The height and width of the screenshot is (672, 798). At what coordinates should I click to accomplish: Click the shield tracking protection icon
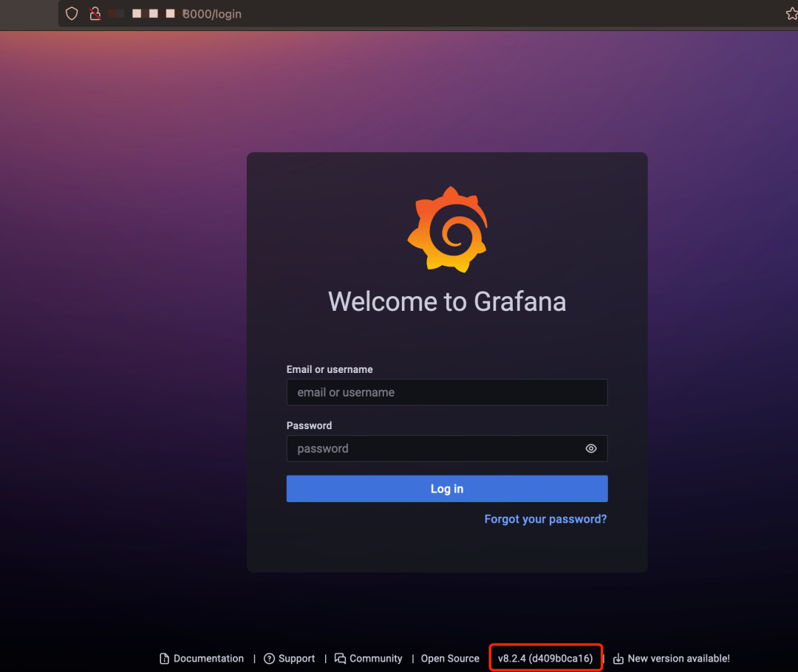72,13
